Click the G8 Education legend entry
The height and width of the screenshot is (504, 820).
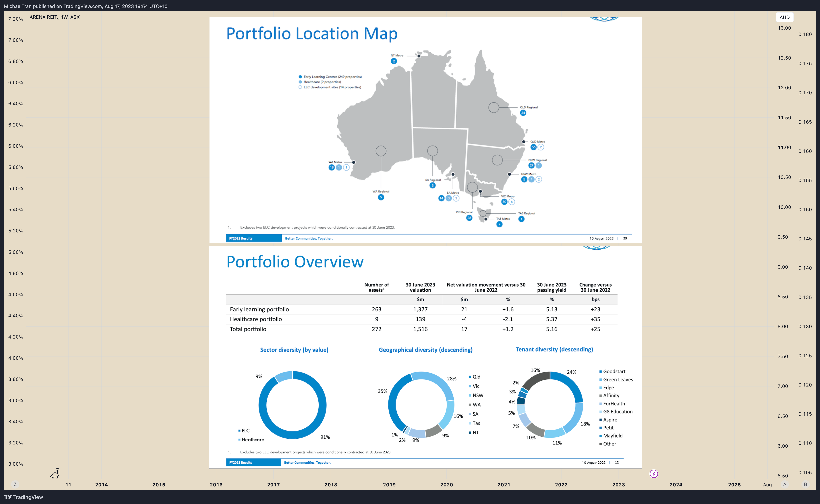point(616,412)
